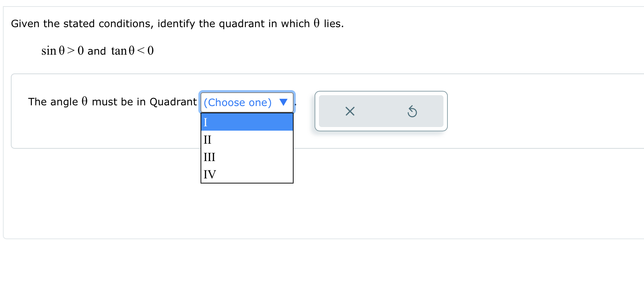The height and width of the screenshot is (283, 644).
Task: Open the (Choose one) quadrant dropdown
Action: pos(247,102)
